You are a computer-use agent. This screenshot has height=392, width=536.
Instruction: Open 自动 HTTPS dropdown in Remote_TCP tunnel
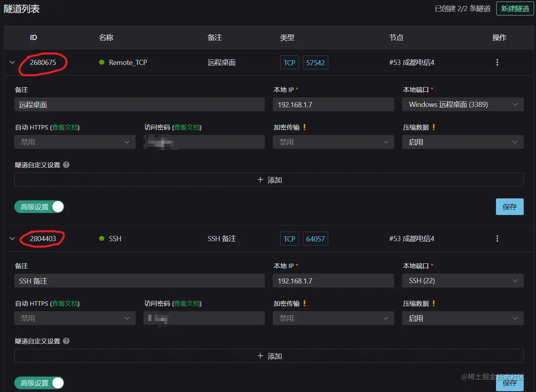75,142
